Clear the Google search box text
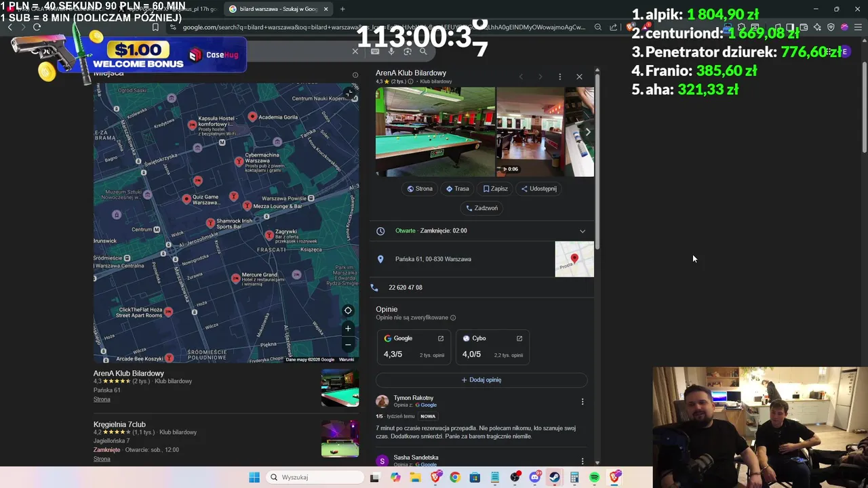Image resolution: width=868 pixels, height=488 pixels. coord(355,52)
